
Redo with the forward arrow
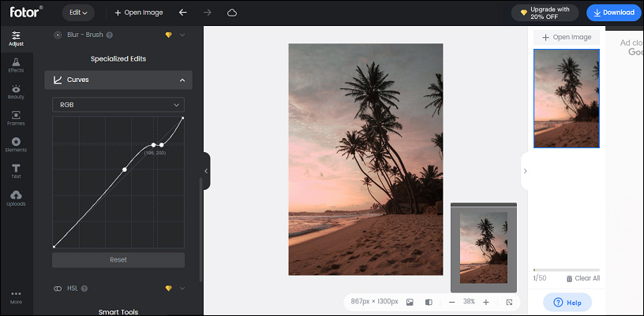208,13
